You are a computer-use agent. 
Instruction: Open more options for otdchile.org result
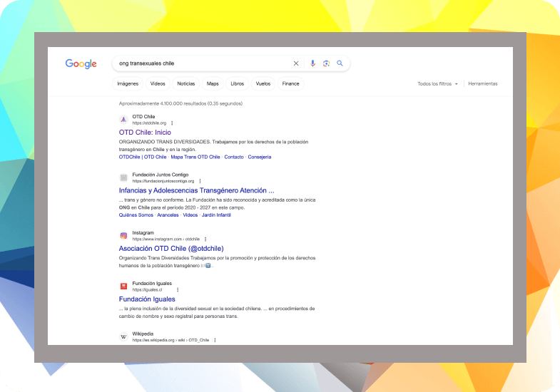click(172, 123)
